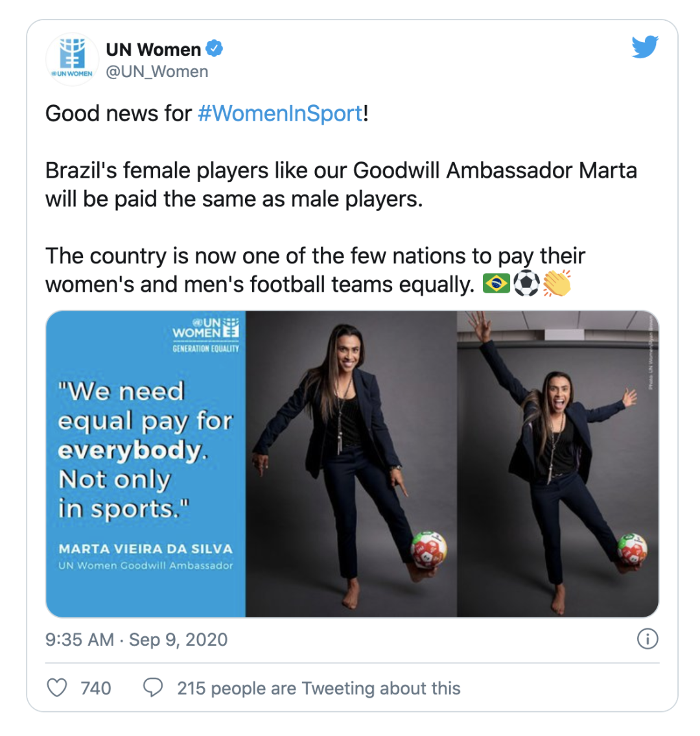Open the tweet info icon

[647, 639]
